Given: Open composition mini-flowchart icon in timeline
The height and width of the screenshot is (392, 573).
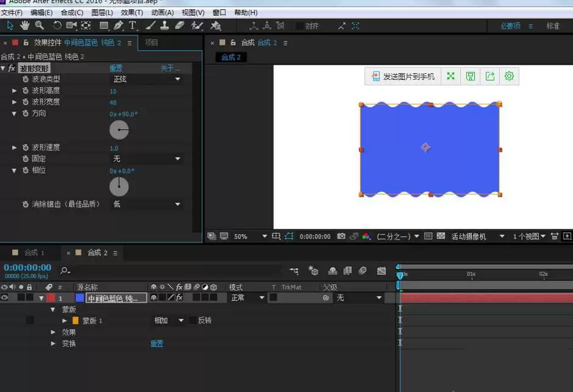Looking at the screenshot, I should pyautogui.click(x=294, y=271).
